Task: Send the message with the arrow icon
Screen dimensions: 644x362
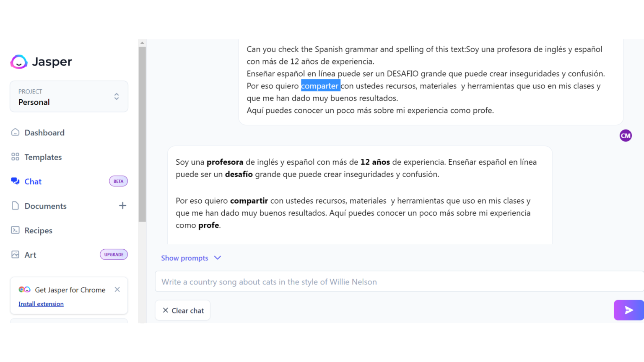Action: point(628,310)
